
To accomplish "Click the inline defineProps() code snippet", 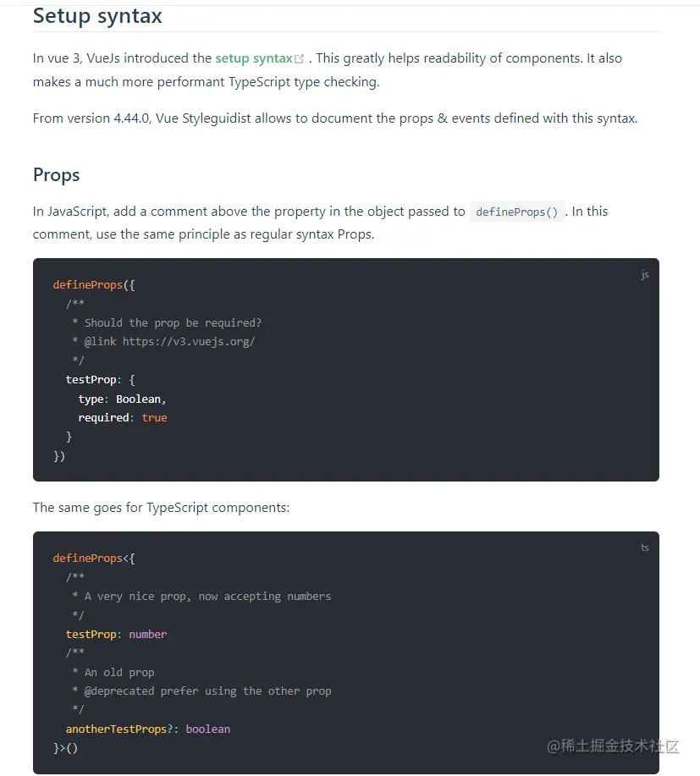I will [x=516, y=212].
